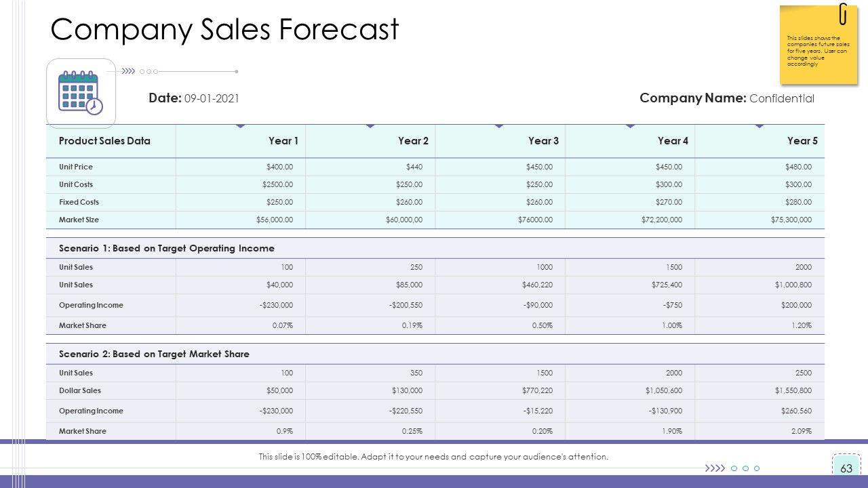
Task: Click the paperclip on the sticky note
Action: pyautogui.click(x=843, y=14)
